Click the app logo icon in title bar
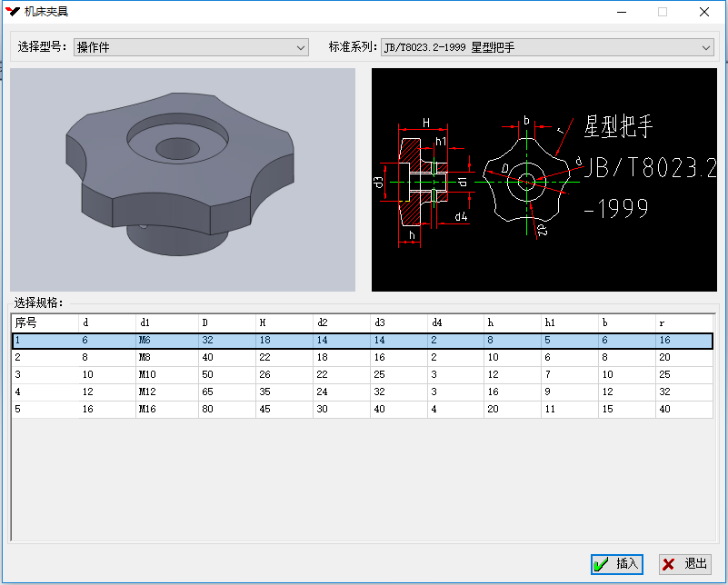 point(13,12)
